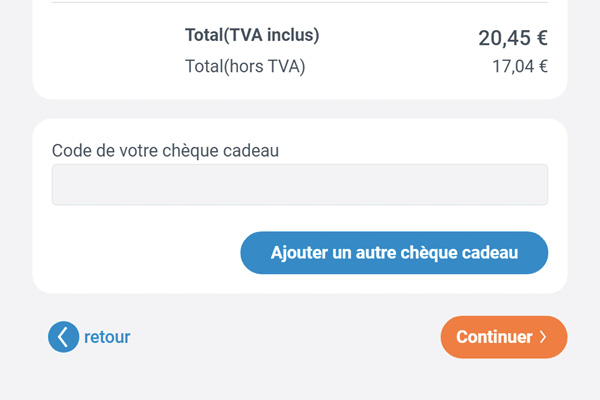Screen dimensions: 600x400
Task: Click the divider line above the totals
Action: point(300,2)
